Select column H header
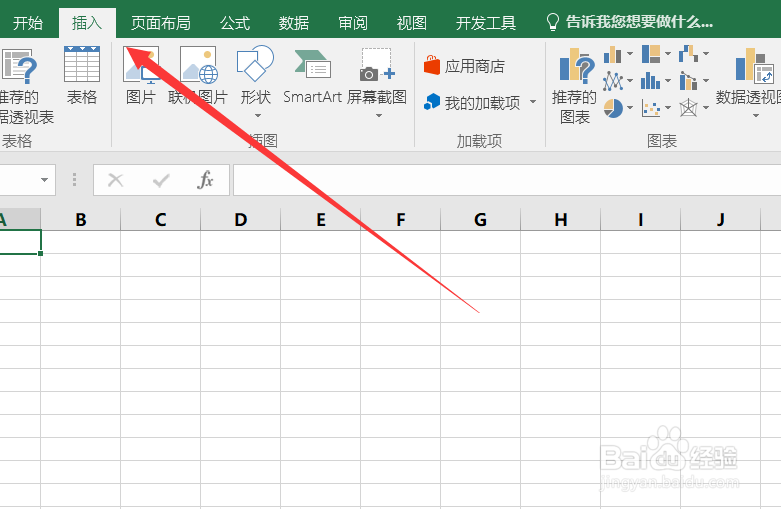The height and width of the screenshot is (509, 781). pos(560,220)
